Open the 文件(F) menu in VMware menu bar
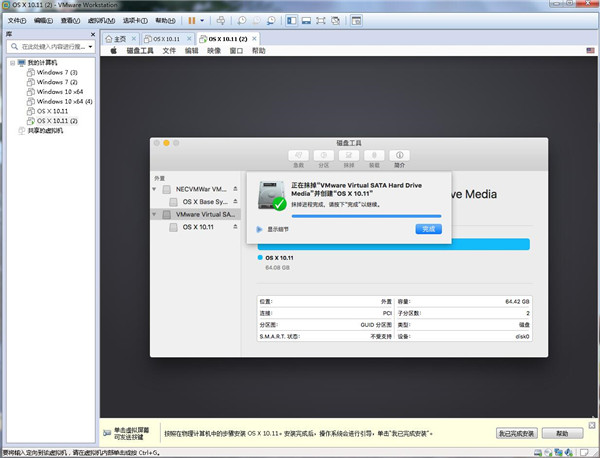 click(17, 21)
